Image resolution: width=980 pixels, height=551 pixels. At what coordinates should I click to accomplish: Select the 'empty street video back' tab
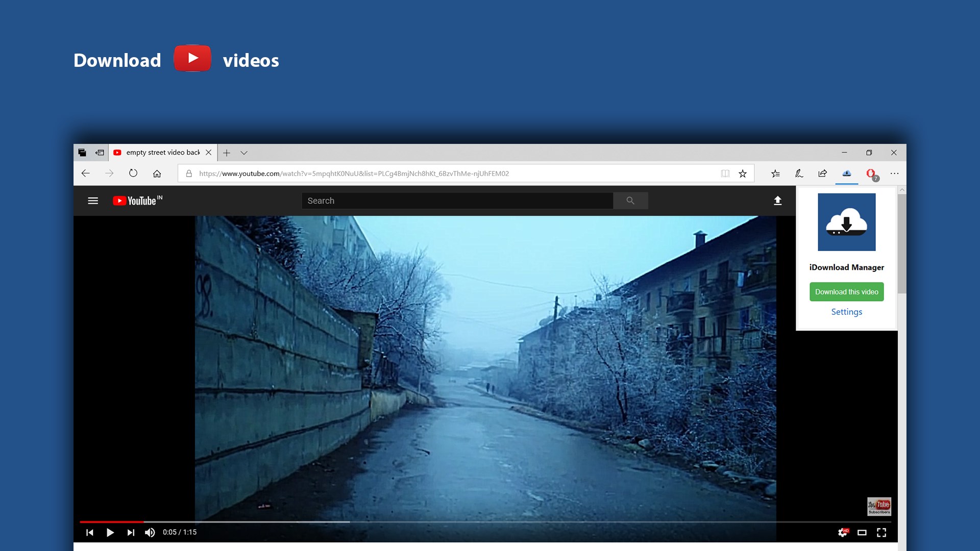(x=162, y=153)
